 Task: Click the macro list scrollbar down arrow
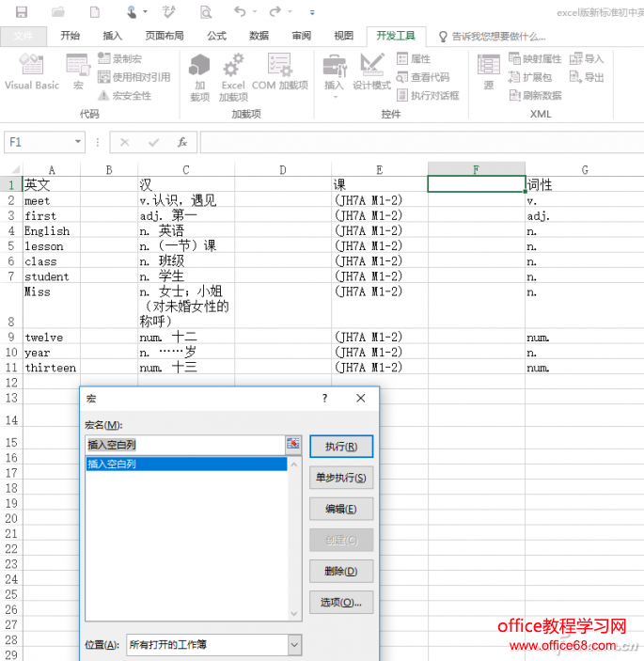[x=294, y=613]
